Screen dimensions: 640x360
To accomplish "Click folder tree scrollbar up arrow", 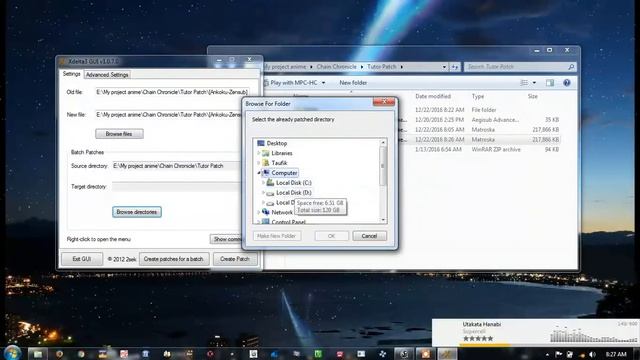I will pyautogui.click(x=383, y=142).
